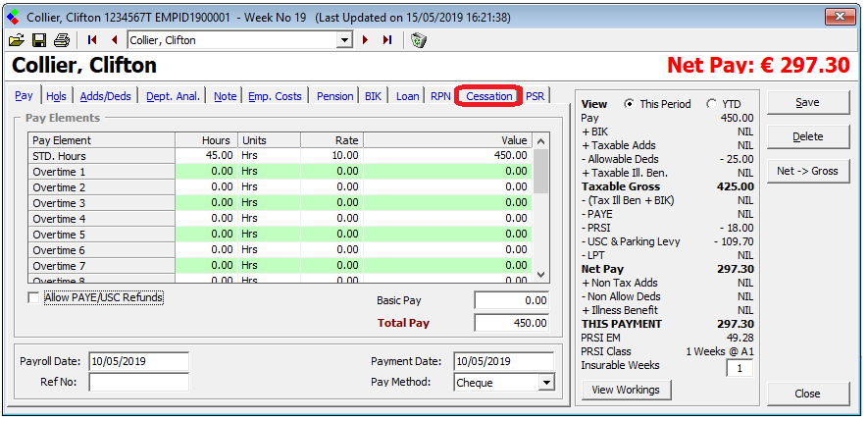Click the recycle bin delete icon
Screen dimensions: 868x421
(x=419, y=40)
